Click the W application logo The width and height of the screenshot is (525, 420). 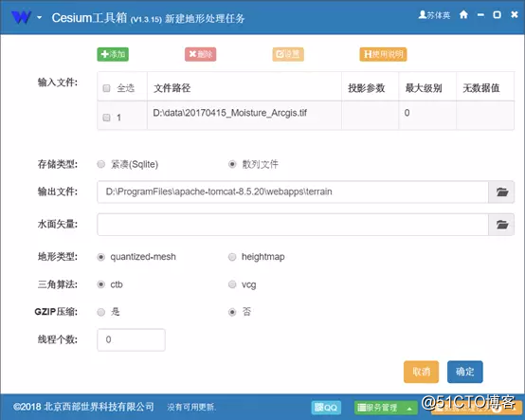point(21,17)
